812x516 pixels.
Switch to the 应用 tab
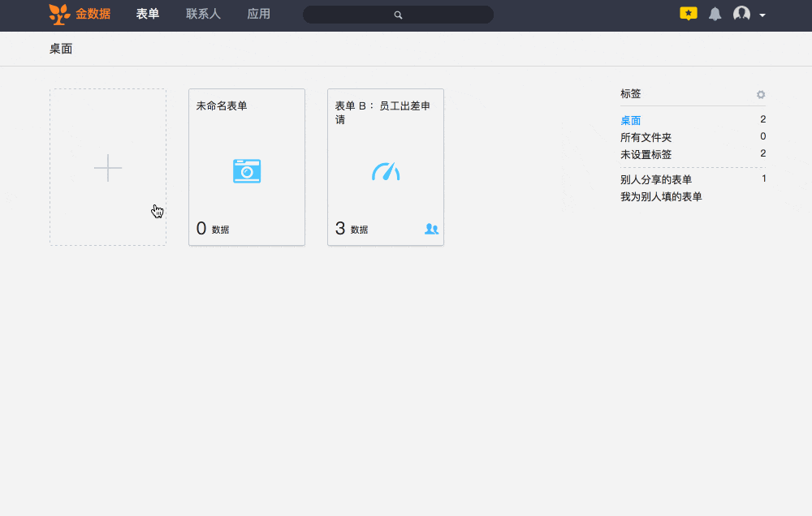(x=259, y=14)
